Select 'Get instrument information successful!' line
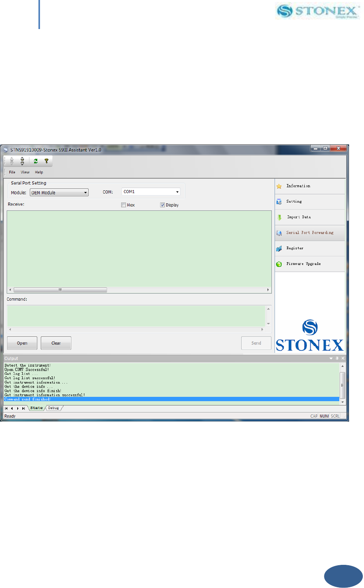 [x=45, y=395]
